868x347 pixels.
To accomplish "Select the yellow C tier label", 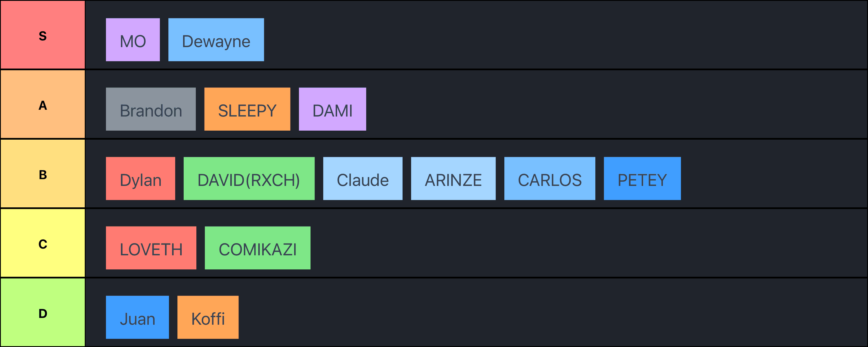I will tap(43, 243).
